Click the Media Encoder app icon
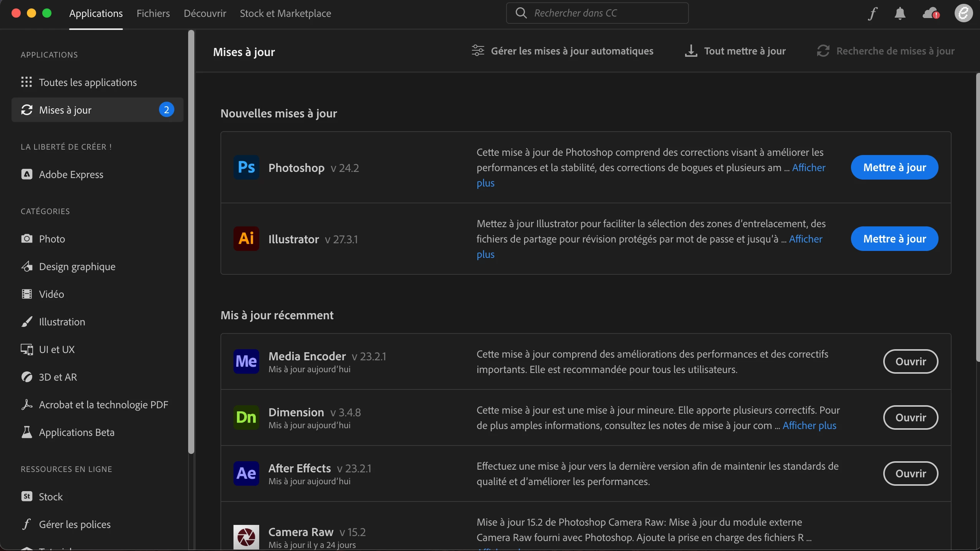 coord(246,361)
